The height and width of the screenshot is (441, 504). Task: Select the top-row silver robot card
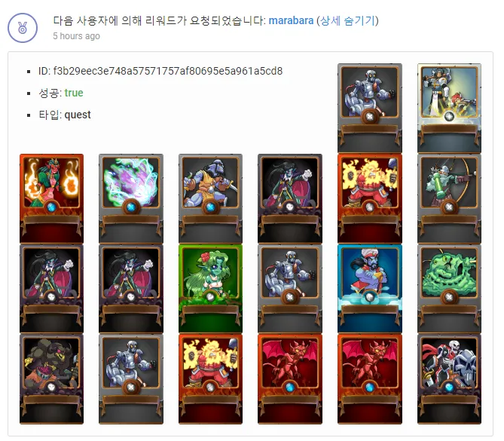(370, 108)
